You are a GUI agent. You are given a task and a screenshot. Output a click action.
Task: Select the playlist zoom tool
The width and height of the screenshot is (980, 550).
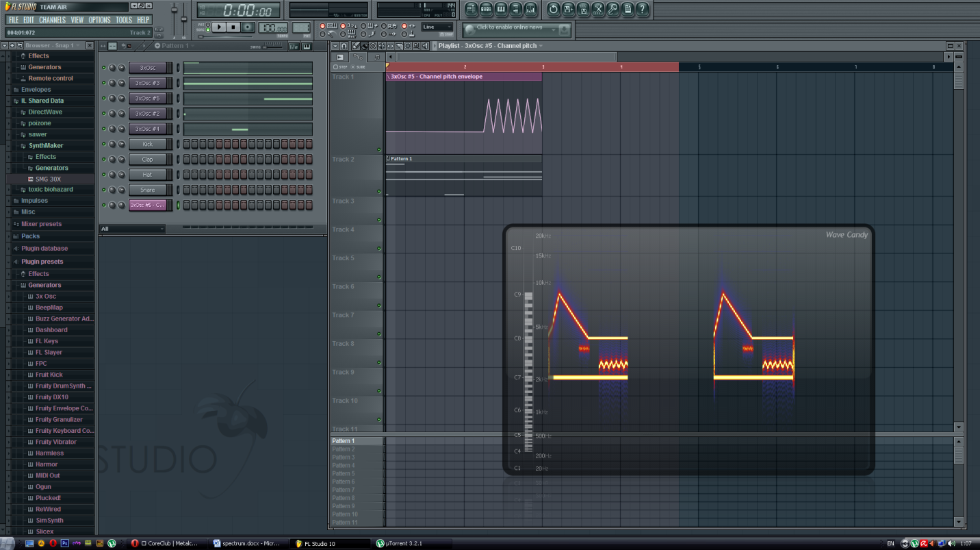point(416,46)
